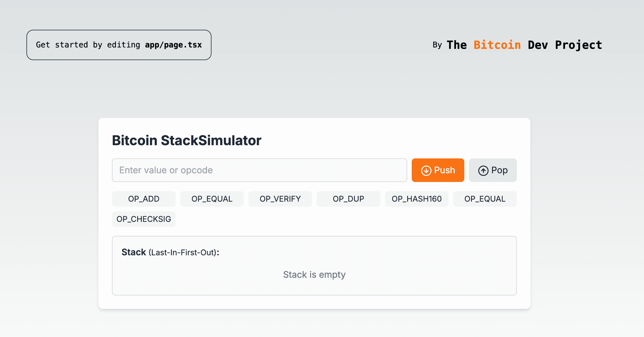Image resolution: width=644 pixels, height=337 pixels.
Task: Insert the OP_HASH160 opcode
Action: pos(416,199)
